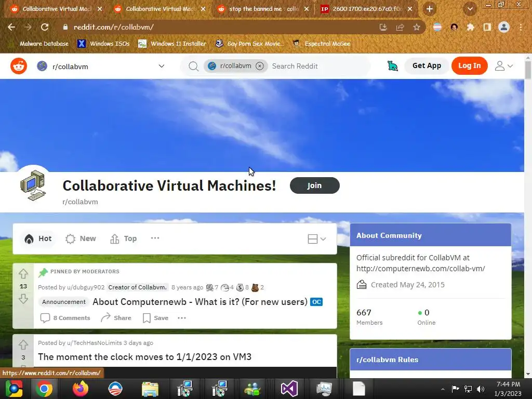This screenshot has height=399, width=532.
Task: Toggle the browser side panel icon
Action: [x=487, y=27]
